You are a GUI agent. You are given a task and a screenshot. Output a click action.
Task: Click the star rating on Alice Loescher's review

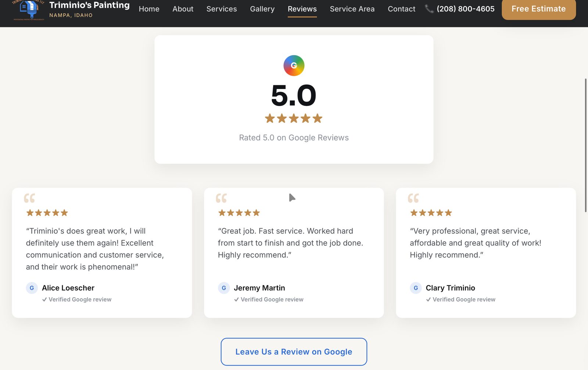coord(47,213)
